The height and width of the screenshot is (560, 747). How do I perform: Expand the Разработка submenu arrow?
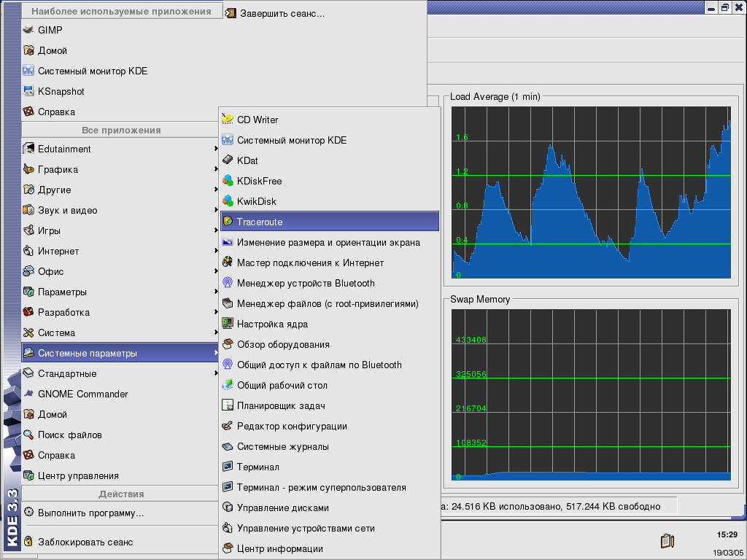click(216, 313)
